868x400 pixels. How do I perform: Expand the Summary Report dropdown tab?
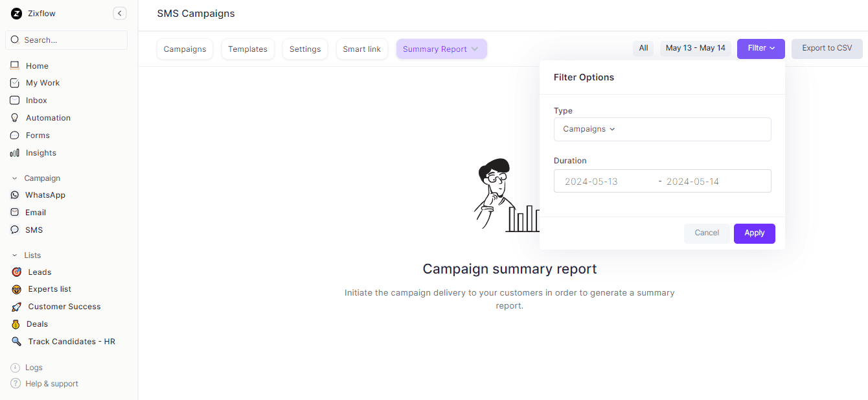(441, 49)
